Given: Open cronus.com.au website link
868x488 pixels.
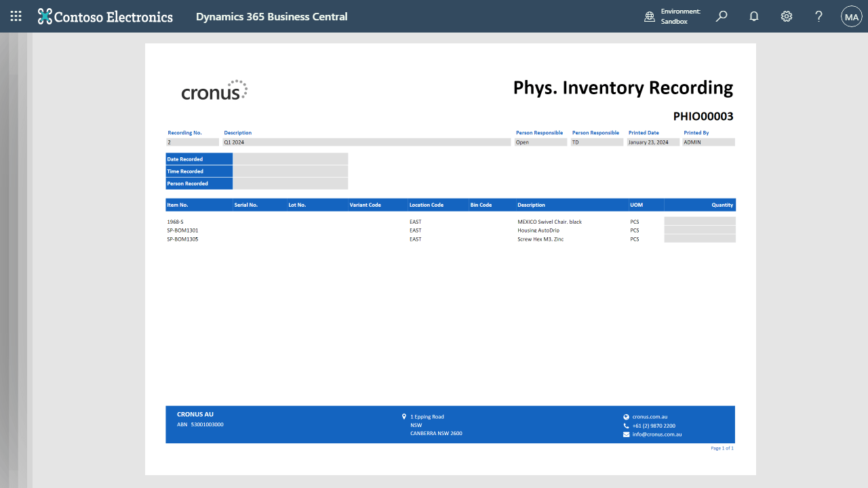Looking at the screenshot, I should click(650, 417).
